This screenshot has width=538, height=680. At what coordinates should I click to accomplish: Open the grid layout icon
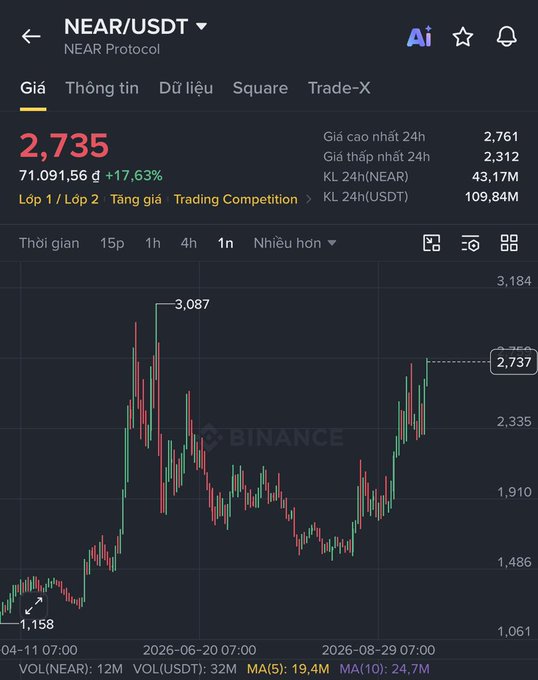point(509,243)
